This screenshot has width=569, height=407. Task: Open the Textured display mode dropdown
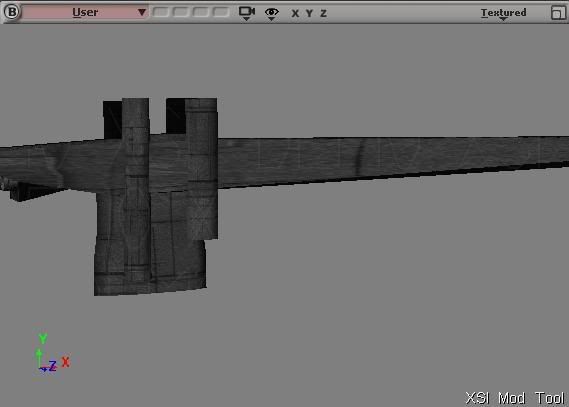[503, 13]
